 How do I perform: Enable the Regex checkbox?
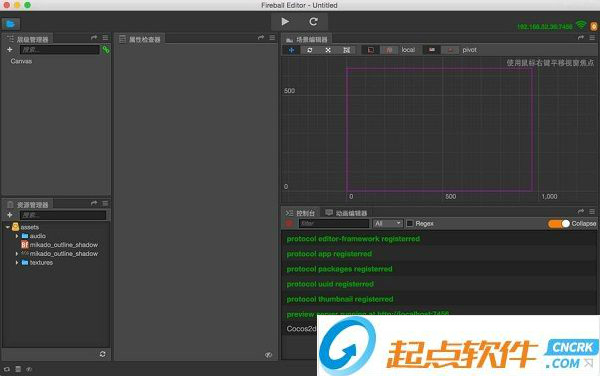coord(409,223)
